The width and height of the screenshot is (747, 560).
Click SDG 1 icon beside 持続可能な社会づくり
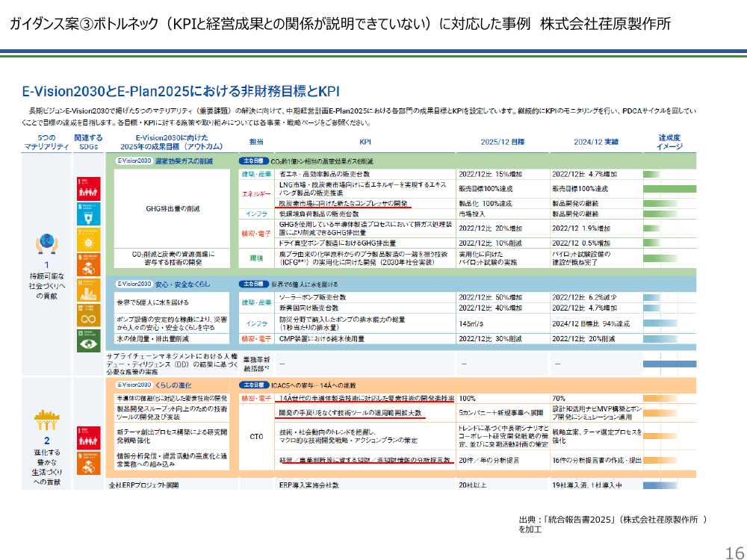tap(89, 189)
